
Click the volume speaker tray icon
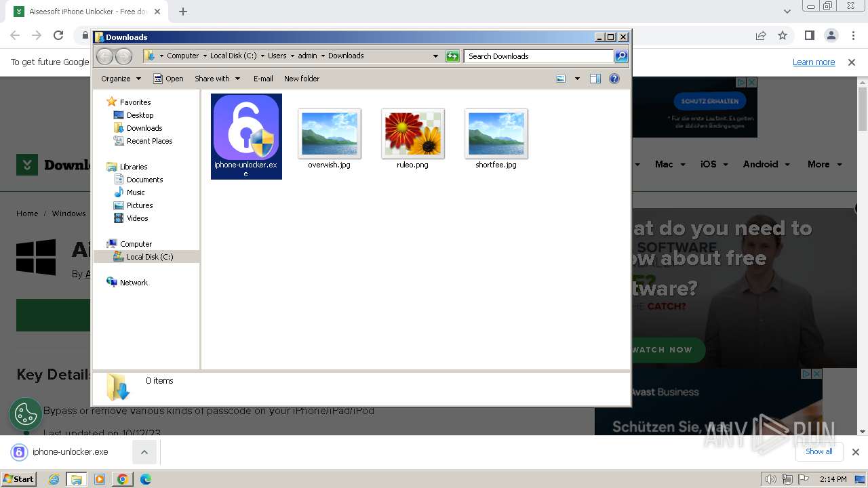[771, 479]
